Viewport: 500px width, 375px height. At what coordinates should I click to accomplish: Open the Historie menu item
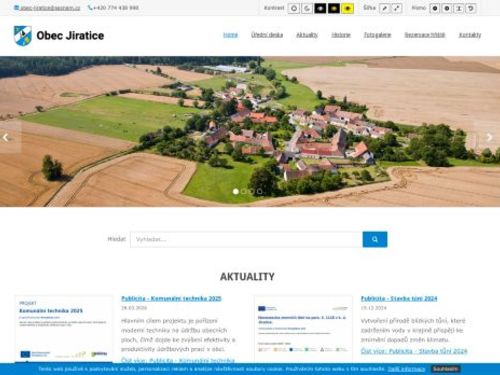341,35
